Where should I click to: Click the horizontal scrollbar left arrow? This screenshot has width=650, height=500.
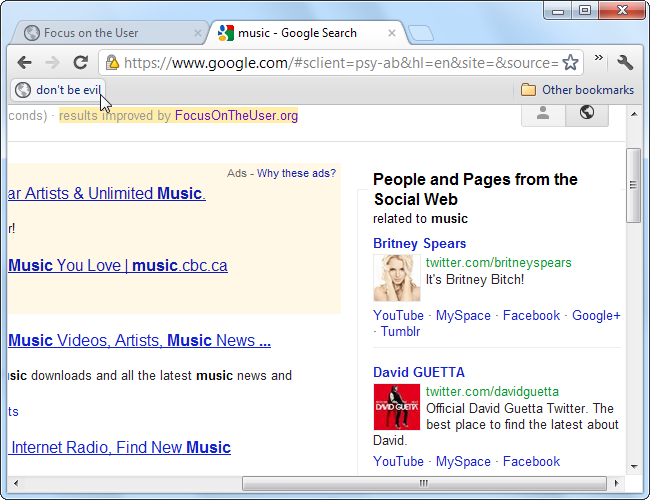[16, 483]
